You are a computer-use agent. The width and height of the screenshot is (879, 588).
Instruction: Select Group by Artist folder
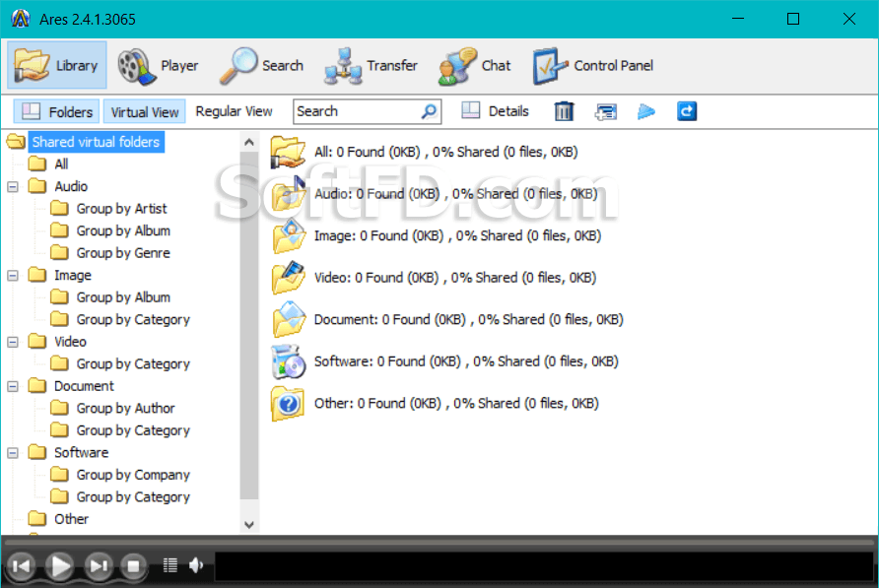click(x=121, y=209)
